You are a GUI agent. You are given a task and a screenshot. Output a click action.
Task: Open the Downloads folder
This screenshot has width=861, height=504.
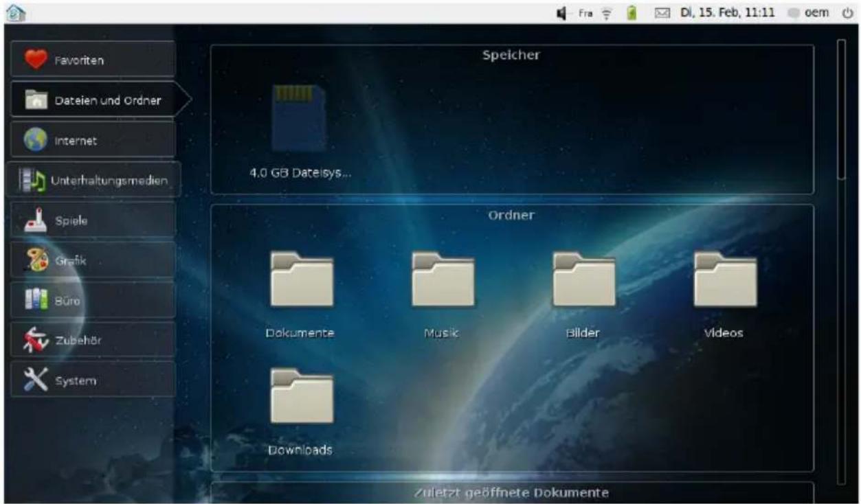point(301,412)
